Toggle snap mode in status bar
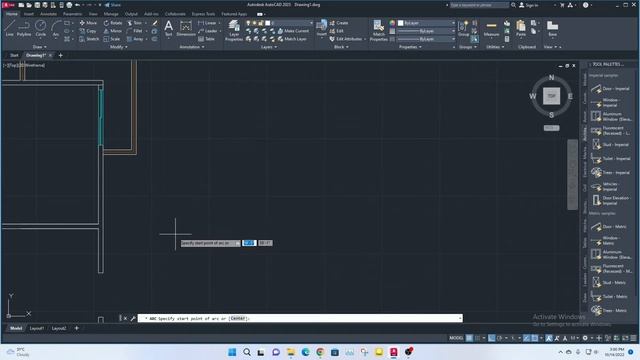640x360 pixels. [x=477, y=338]
